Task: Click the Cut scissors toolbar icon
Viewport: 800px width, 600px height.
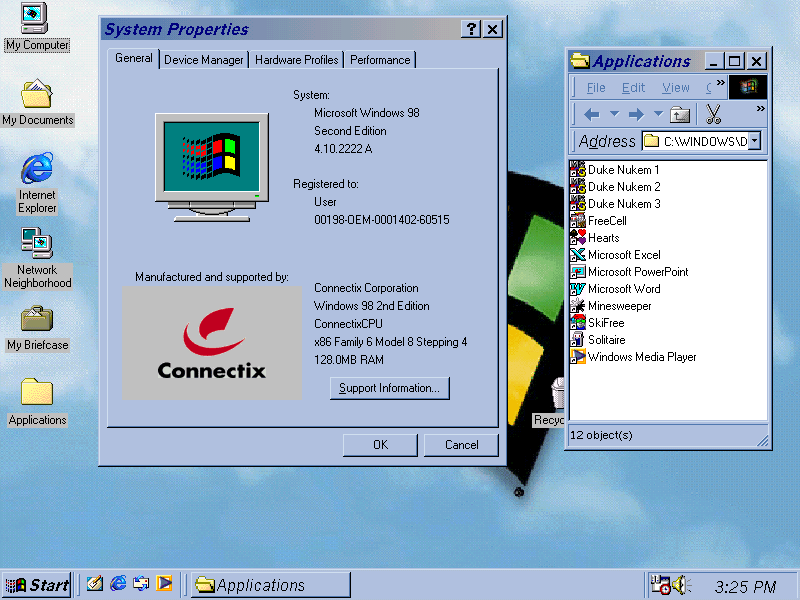Action: tap(713, 114)
